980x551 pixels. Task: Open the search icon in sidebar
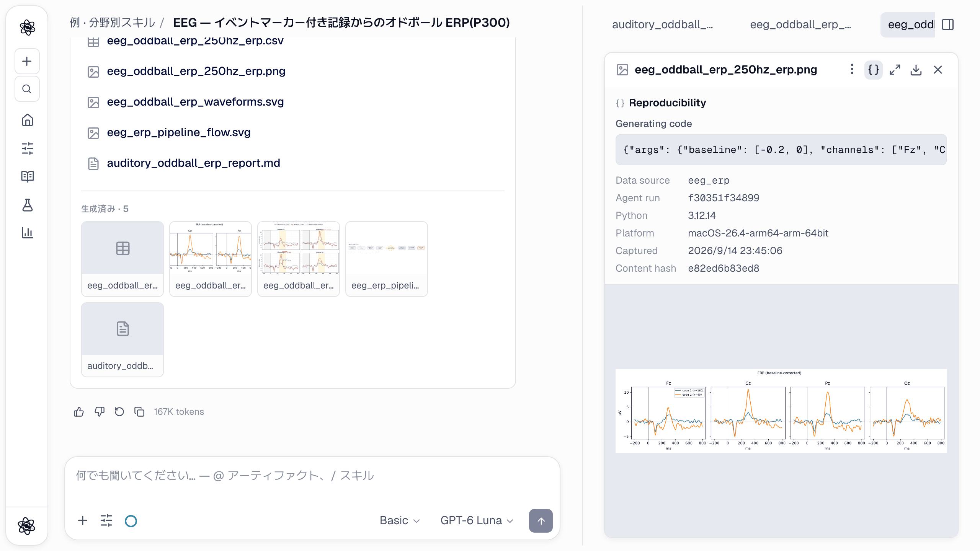(27, 89)
